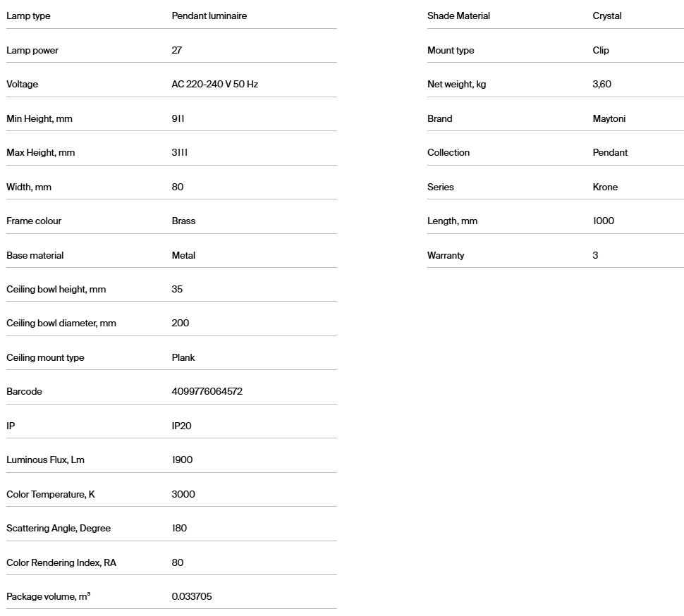The width and height of the screenshot is (684, 616).
Task: Click the Warranty label
Action: (446, 255)
